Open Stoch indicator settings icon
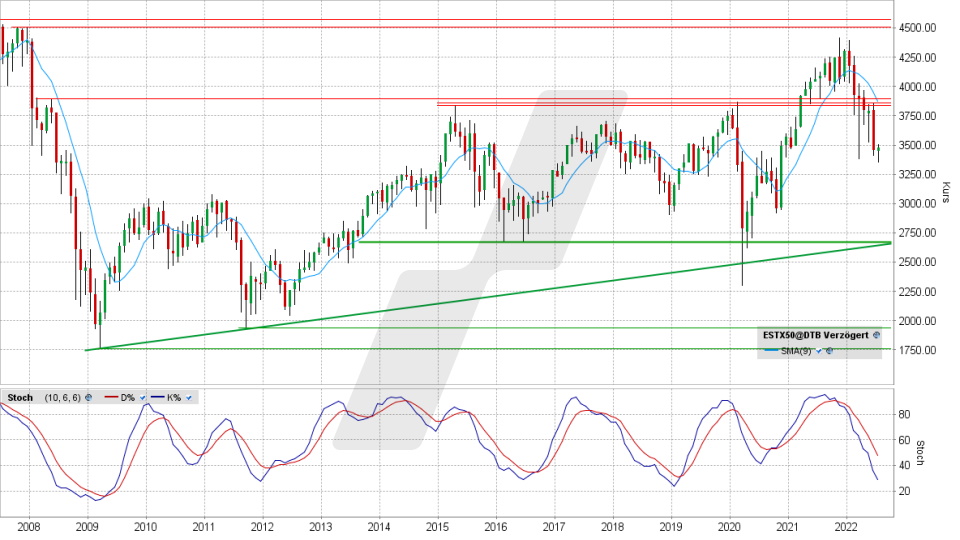This screenshot has width=960, height=540. click(88, 397)
